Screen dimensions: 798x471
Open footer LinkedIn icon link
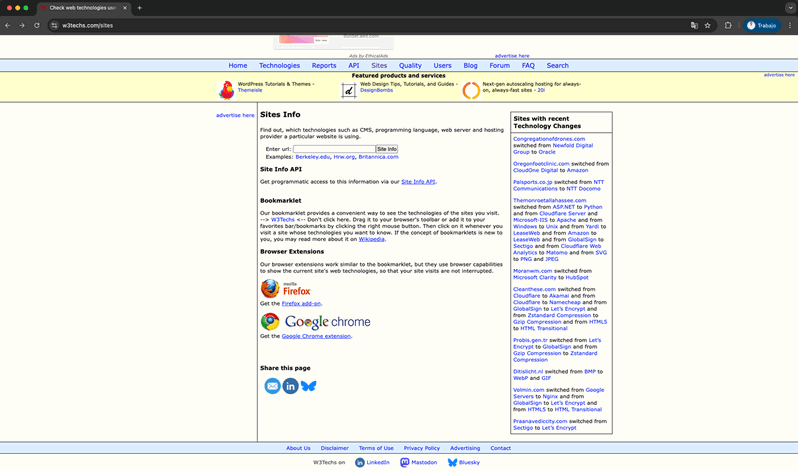pos(359,462)
